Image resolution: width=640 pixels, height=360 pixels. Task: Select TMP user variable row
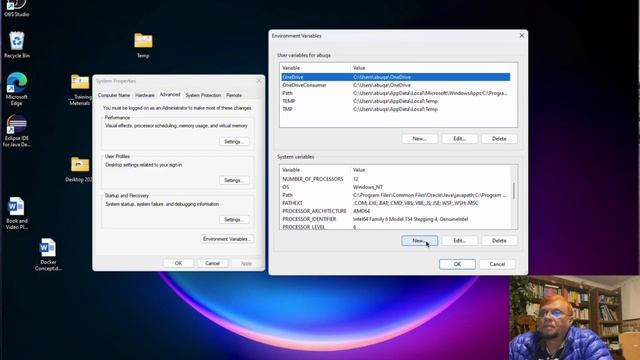396,109
